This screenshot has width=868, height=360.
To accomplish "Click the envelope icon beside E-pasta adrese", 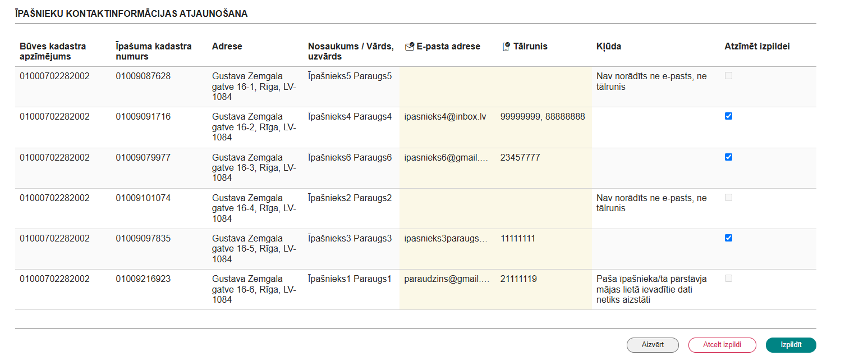I will coord(409,47).
